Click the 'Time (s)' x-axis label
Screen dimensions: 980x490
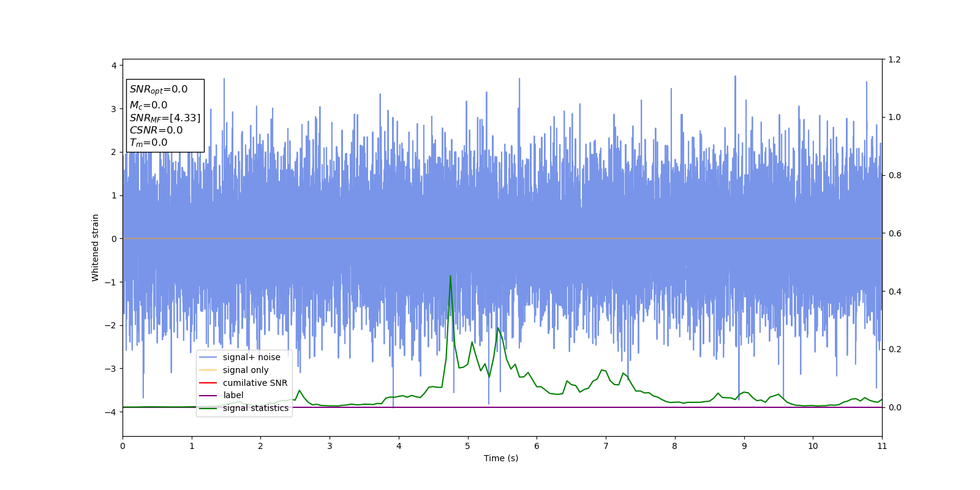[501, 458]
